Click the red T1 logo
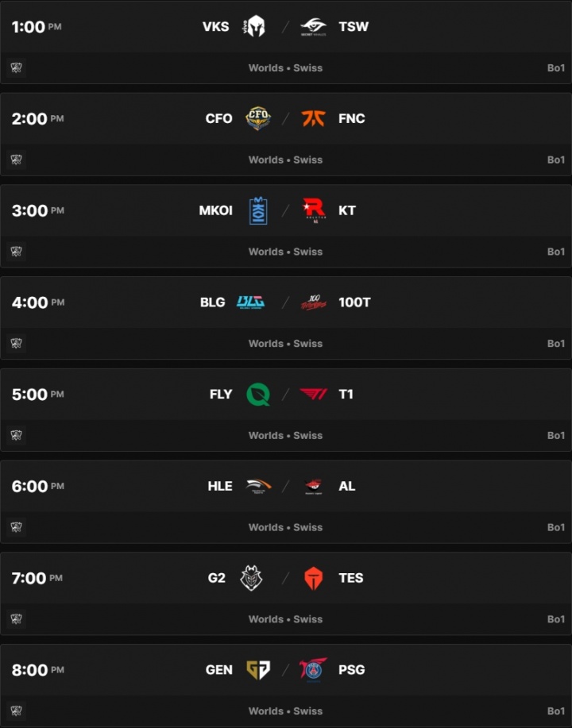Viewport: 572px width, 728px height. click(313, 394)
